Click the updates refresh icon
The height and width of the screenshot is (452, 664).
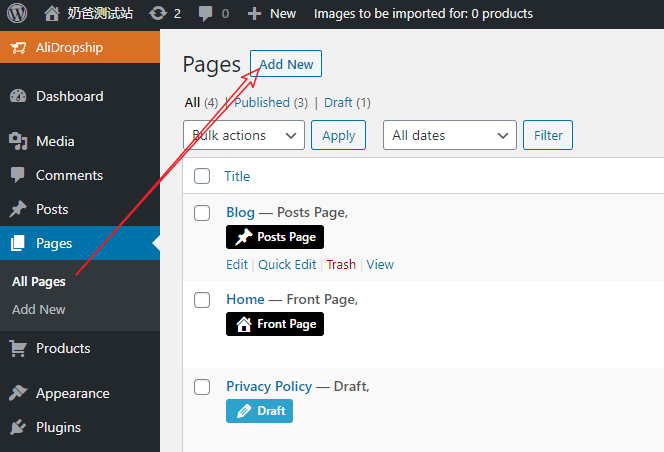158,13
